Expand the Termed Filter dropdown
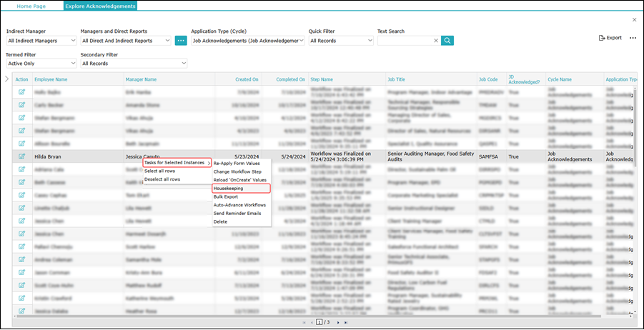This screenshot has height=330, width=644. click(x=41, y=64)
